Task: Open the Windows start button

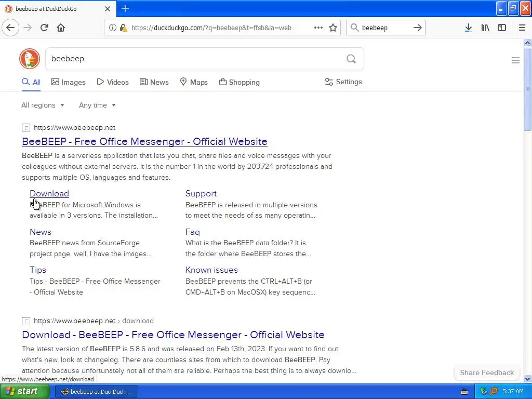Action: click(x=24, y=392)
